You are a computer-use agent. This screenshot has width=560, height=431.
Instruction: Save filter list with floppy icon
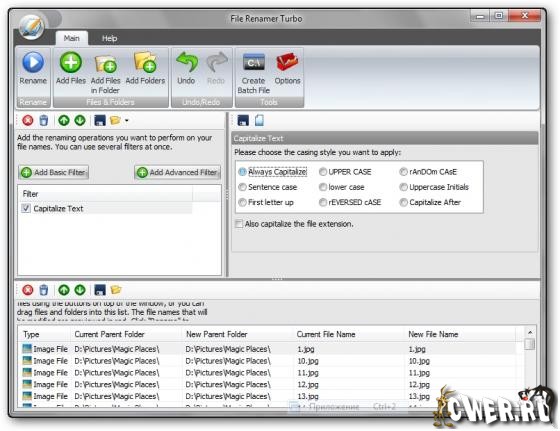coord(100,120)
